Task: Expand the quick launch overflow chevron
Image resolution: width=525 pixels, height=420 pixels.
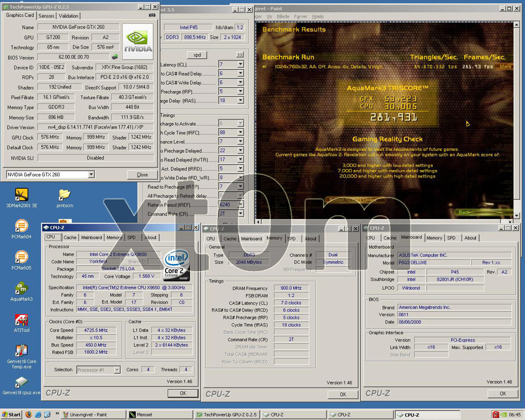Action: (x=57, y=413)
